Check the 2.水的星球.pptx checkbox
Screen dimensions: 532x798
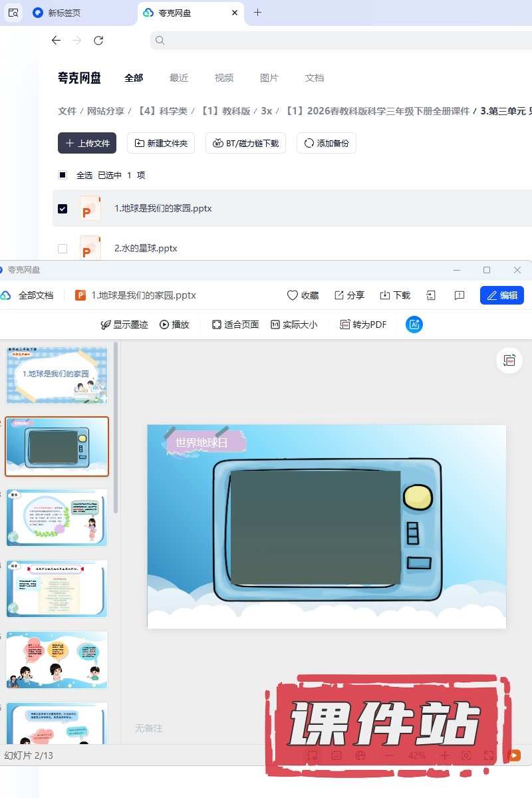click(63, 248)
